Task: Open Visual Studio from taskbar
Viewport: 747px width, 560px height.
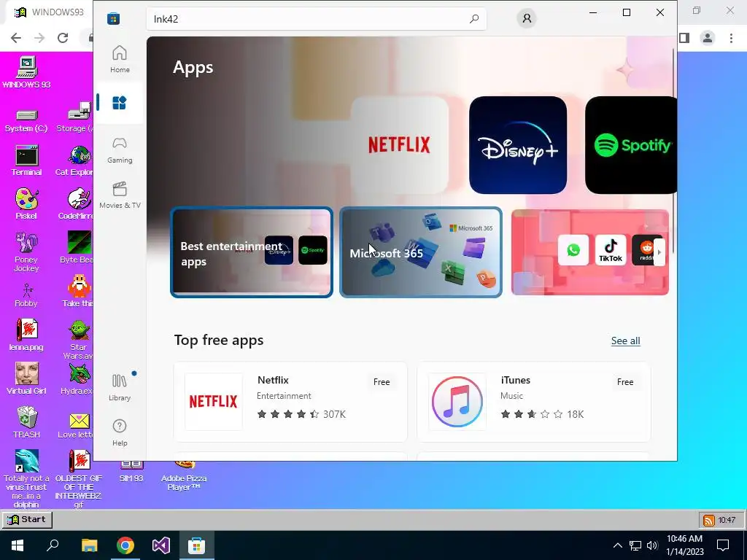Action: (161, 545)
